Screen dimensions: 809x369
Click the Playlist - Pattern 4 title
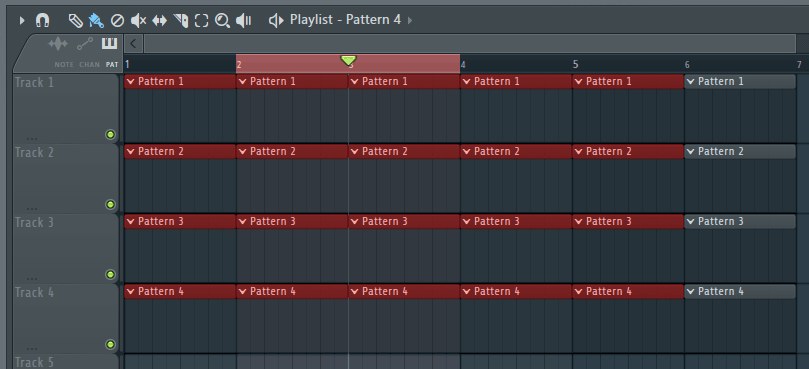point(345,20)
